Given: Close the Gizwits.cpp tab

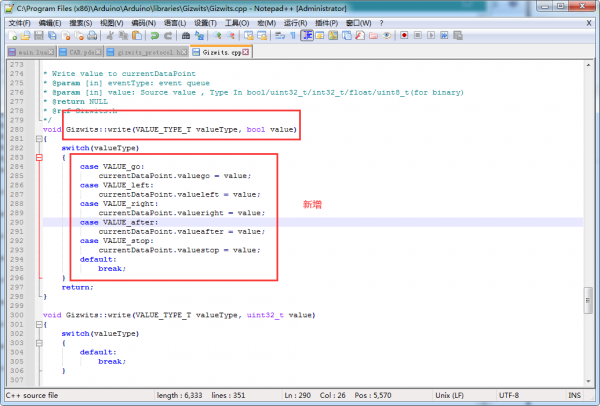Looking at the screenshot, I should [x=246, y=52].
